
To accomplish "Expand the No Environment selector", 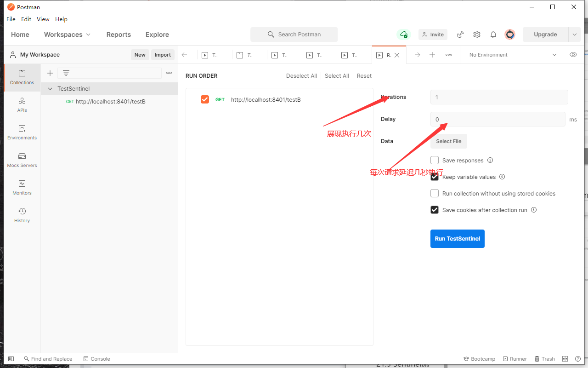I will pyautogui.click(x=512, y=55).
